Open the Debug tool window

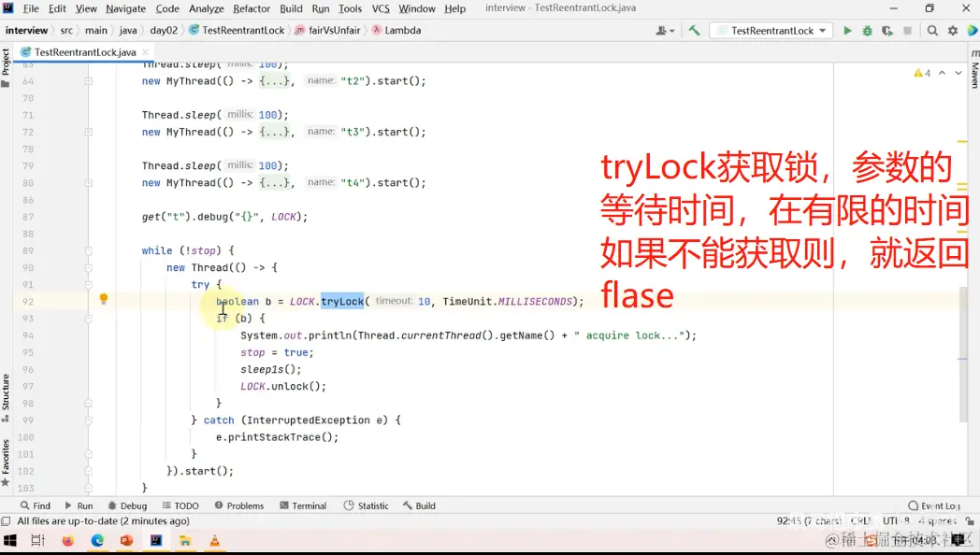point(127,505)
